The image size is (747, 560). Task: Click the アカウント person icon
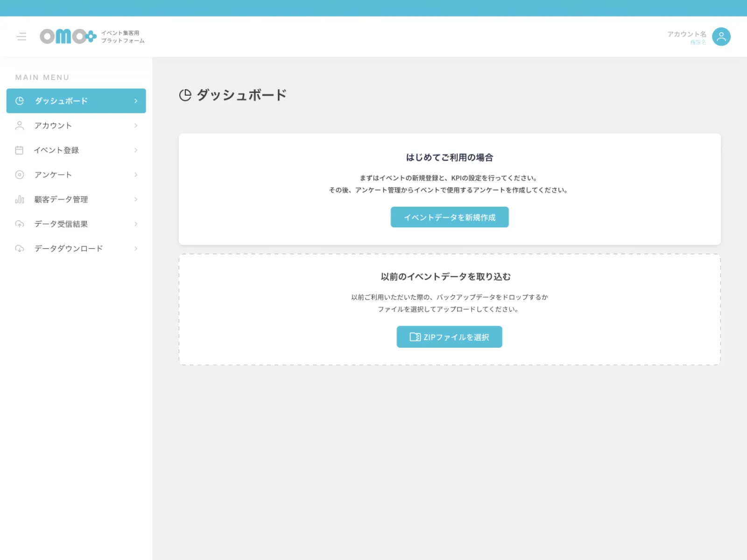[x=20, y=126]
